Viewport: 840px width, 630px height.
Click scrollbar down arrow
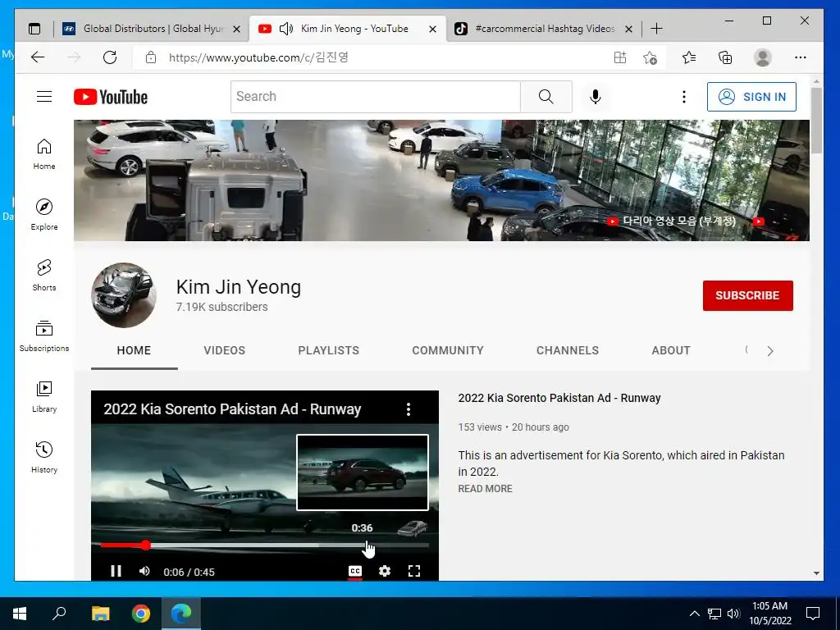tap(816, 573)
